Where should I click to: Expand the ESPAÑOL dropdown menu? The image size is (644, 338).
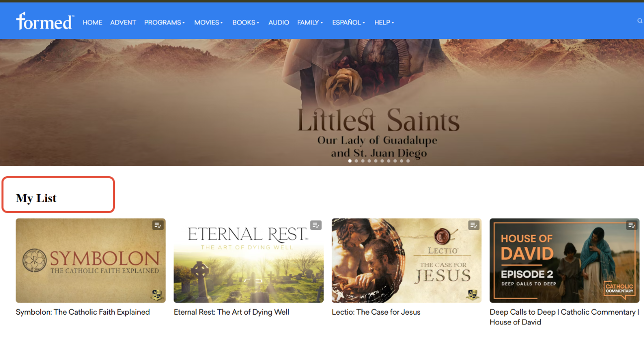point(349,22)
